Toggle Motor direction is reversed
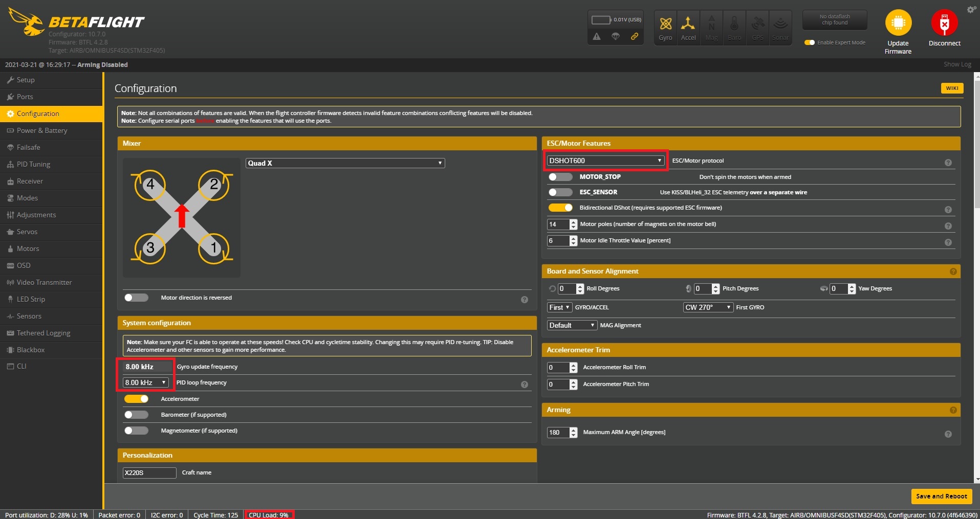 (x=136, y=298)
